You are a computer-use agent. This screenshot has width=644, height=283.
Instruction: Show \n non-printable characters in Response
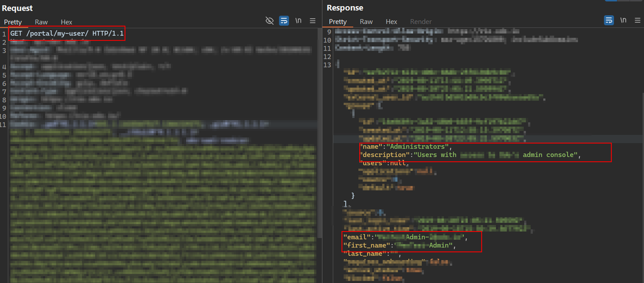pos(623,21)
